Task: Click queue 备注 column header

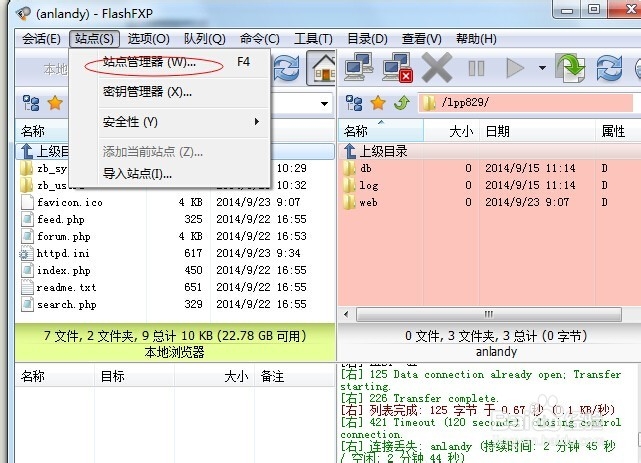Action: 295,376
